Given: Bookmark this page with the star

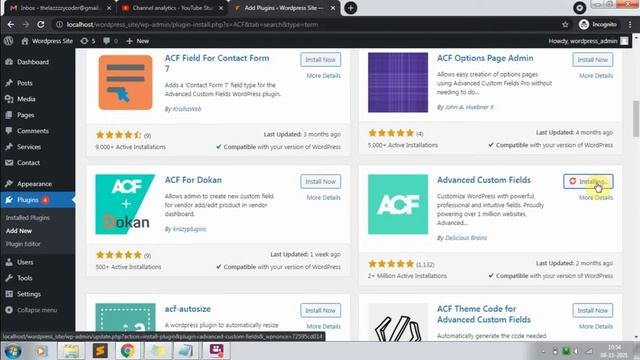Looking at the screenshot, I should pyautogui.click(x=565, y=24).
